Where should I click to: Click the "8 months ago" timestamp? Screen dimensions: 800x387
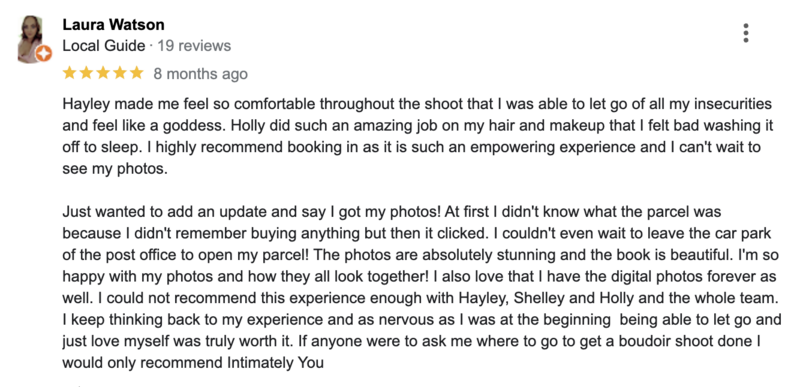(201, 74)
